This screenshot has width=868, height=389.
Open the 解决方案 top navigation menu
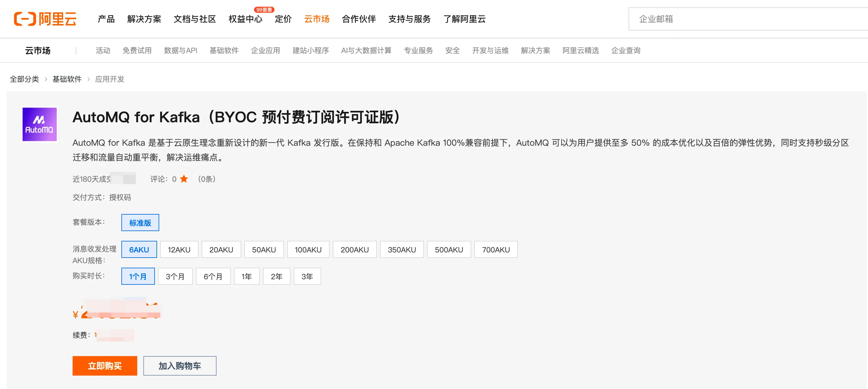pyautogui.click(x=144, y=19)
